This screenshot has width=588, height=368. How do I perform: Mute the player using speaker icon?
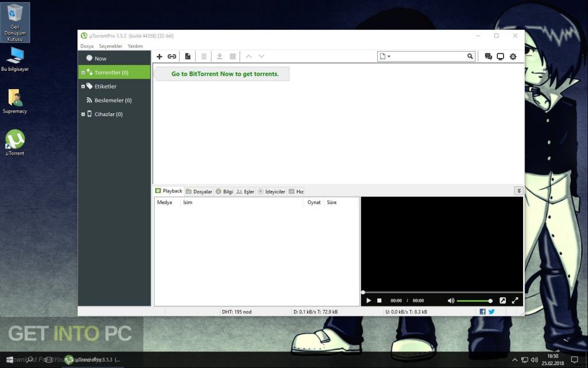451,300
